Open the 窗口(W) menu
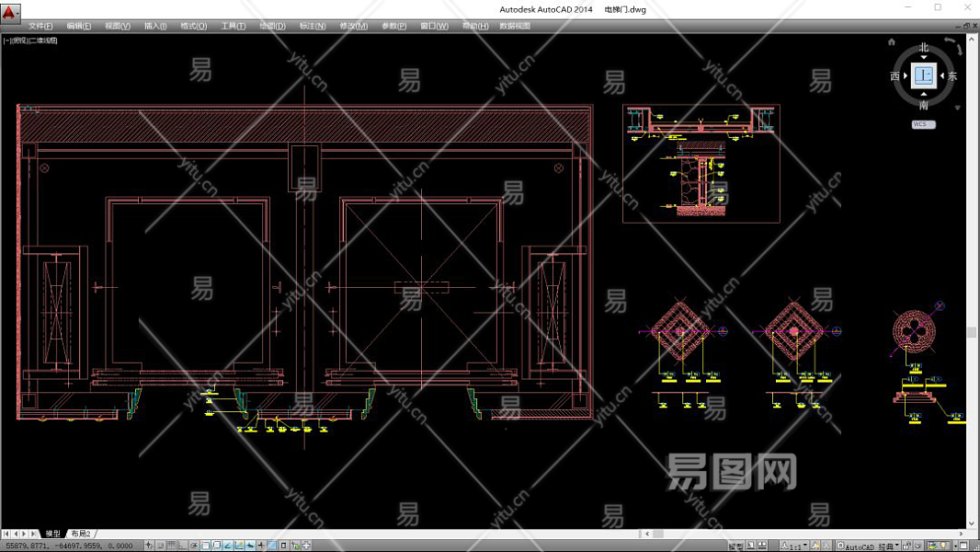980x552 pixels. click(434, 26)
